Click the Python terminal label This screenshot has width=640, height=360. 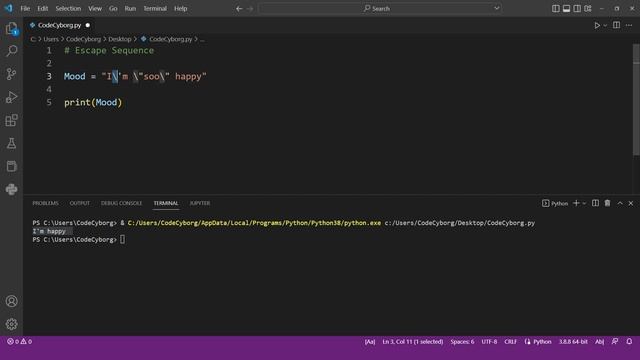(x=555, y=203)
